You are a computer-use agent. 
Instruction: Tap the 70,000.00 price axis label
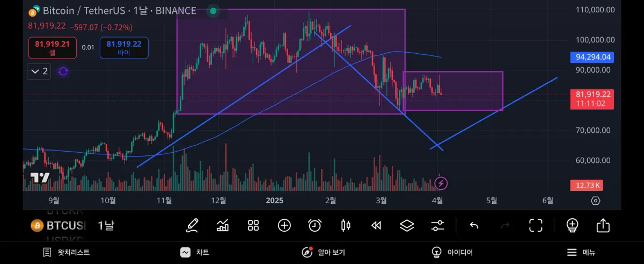point(593,130)
